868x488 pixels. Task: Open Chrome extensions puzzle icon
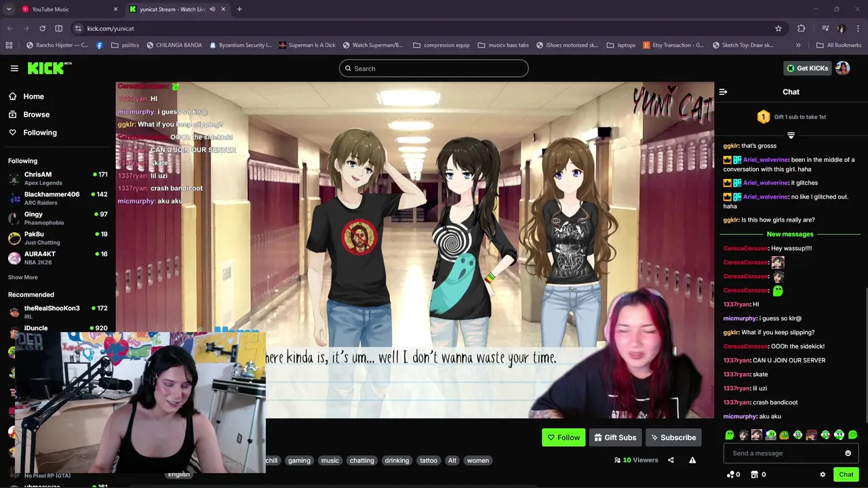click(x=802, y=28)
